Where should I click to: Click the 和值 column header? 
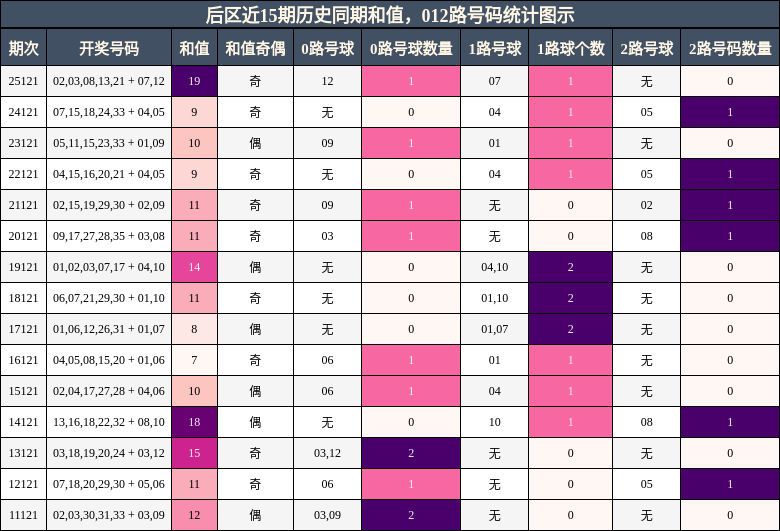tap(195, 48)
